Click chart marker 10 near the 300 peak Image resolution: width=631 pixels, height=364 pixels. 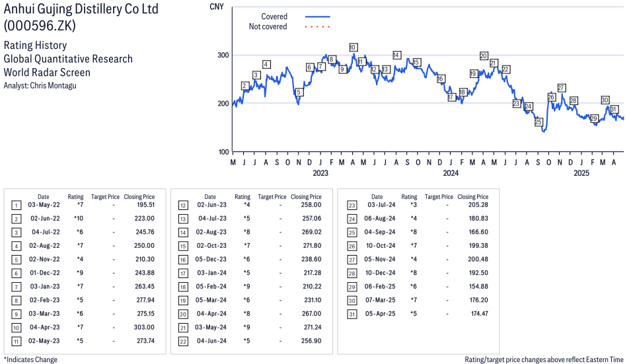(x=353, y=48)
